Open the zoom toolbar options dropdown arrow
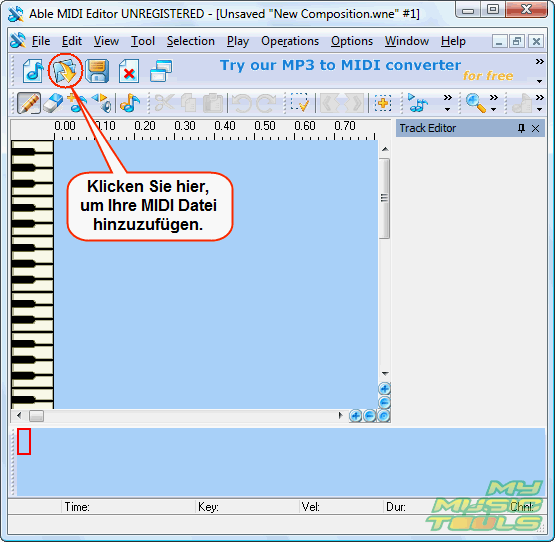 pyautogui.click(x=493, y=109)
